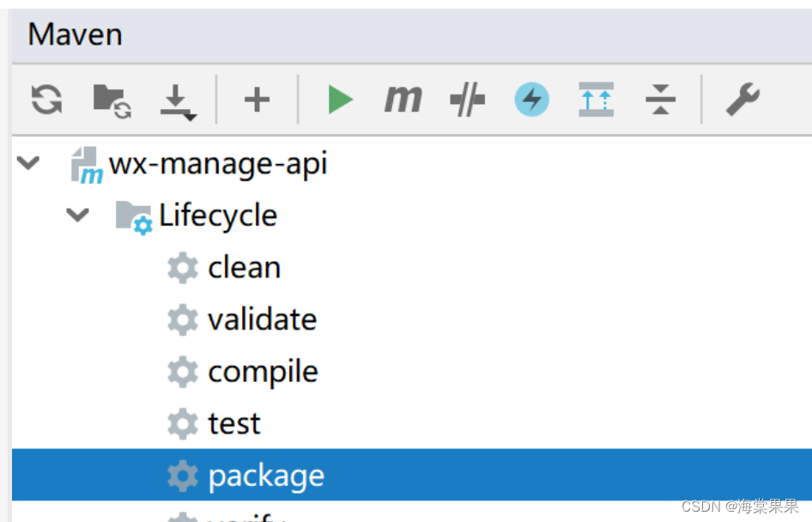Screen dimensions: 812x522
Task: Open Maven Settings wrench icon
Action: click(x=742, y=99)
